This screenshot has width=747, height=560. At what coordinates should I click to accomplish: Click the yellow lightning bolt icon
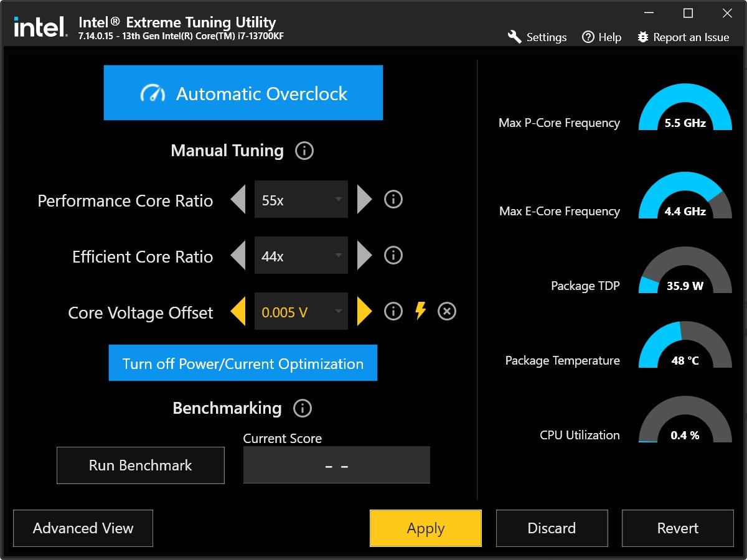tap(420, 311)
